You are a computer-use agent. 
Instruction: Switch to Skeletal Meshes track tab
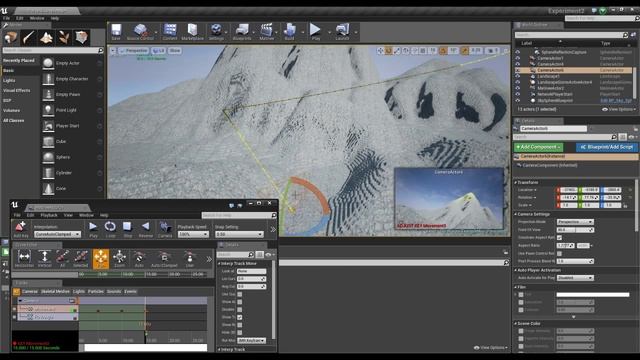point(55,292)
